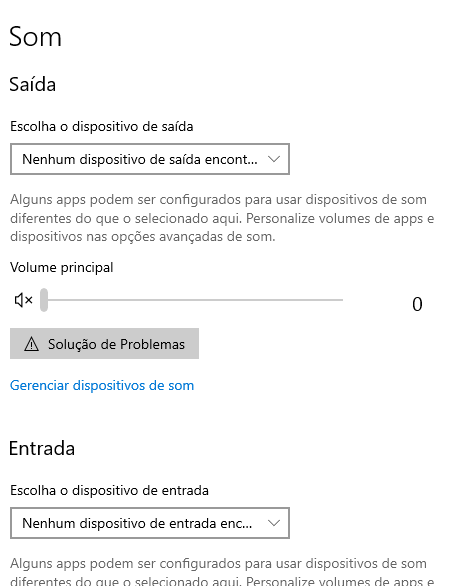Open Gerenciar dispositivos de som link

pyautogui.click(x=102, y=385)
